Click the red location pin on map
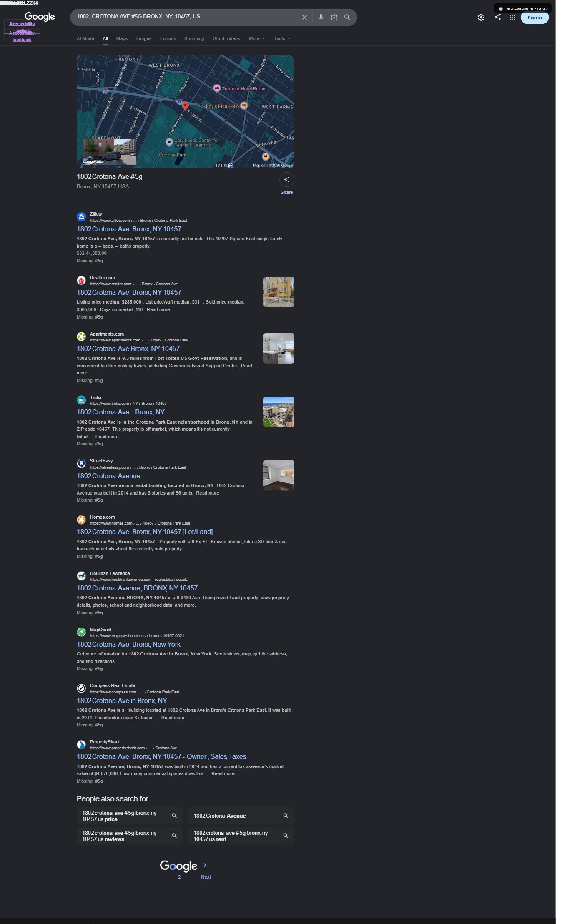Screen dimensions: 562x924 coord(185,106)
